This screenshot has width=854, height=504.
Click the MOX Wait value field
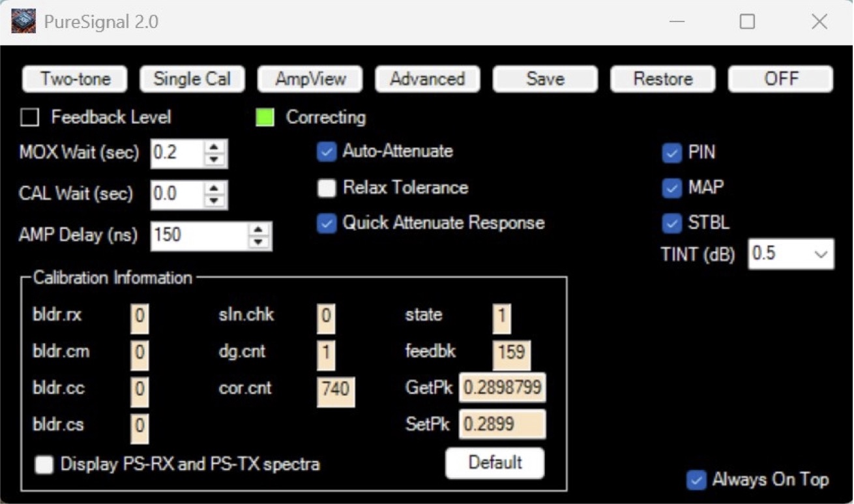[177, 154]
